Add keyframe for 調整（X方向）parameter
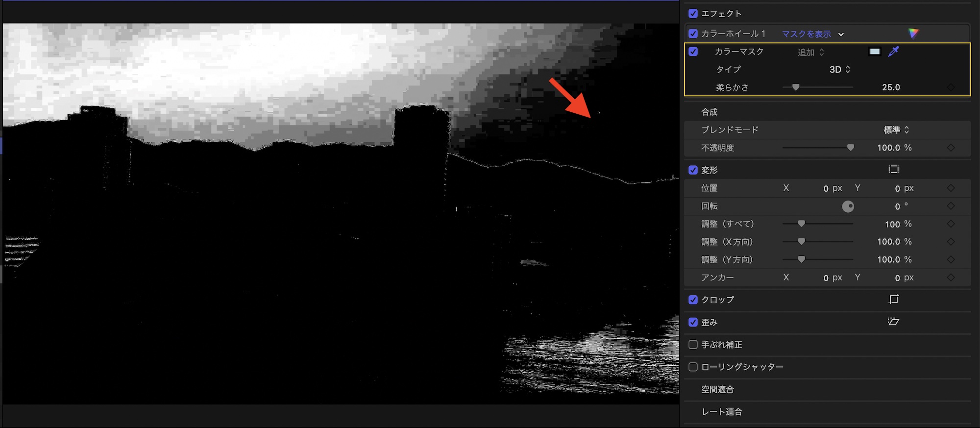 [951, 242]
